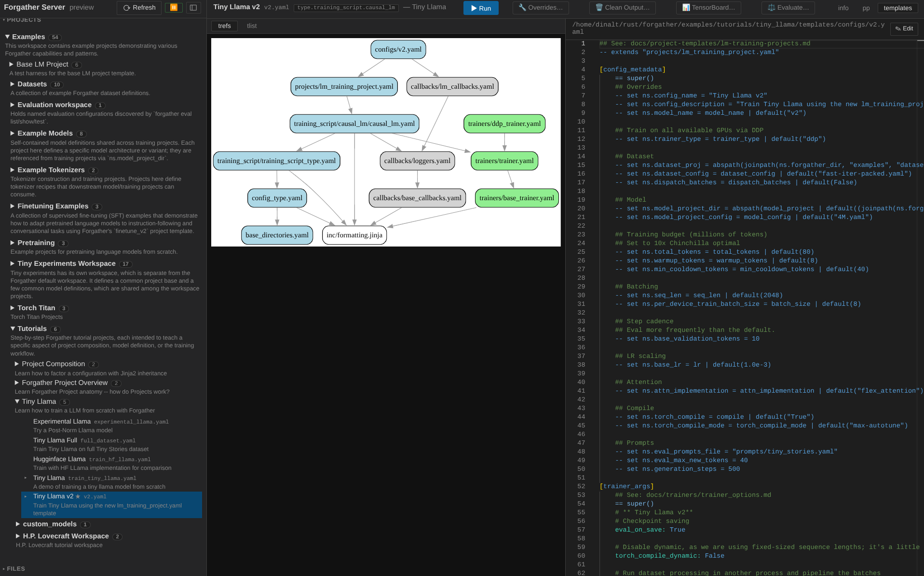Open the Evaluate dialog

point(788,8)
